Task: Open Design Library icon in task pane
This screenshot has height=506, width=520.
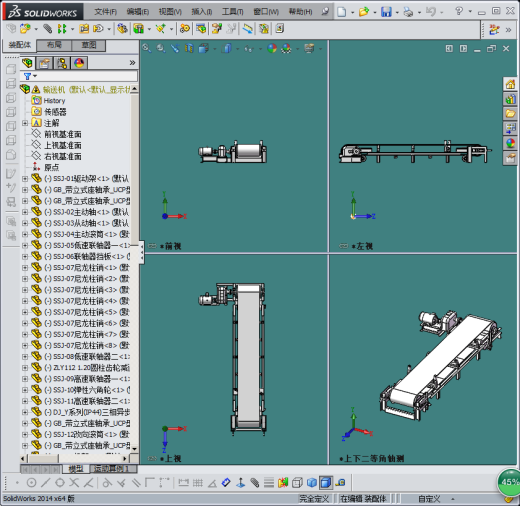Action: click(x=510, y=99)
